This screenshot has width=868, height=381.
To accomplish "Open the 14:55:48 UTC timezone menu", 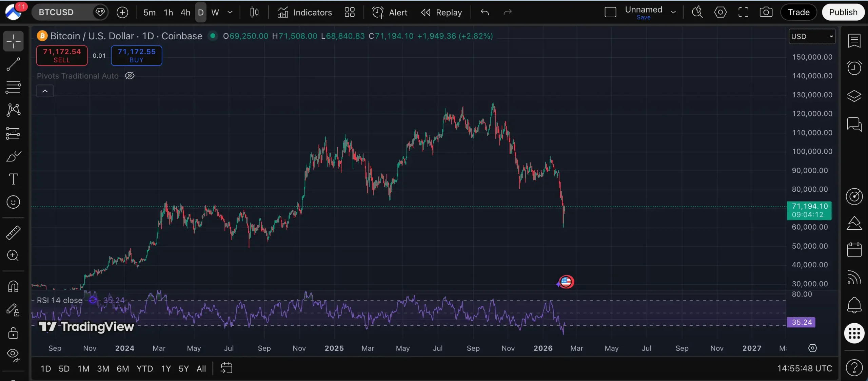I will click(804, 369).
